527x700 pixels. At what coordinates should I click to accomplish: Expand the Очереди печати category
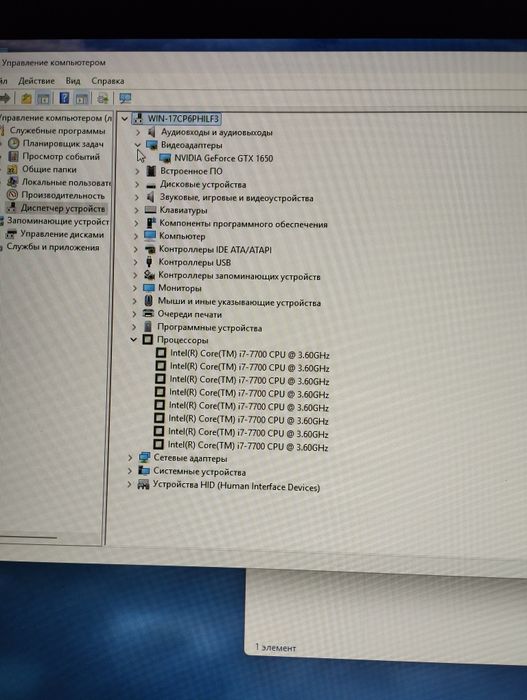(134, 314)
